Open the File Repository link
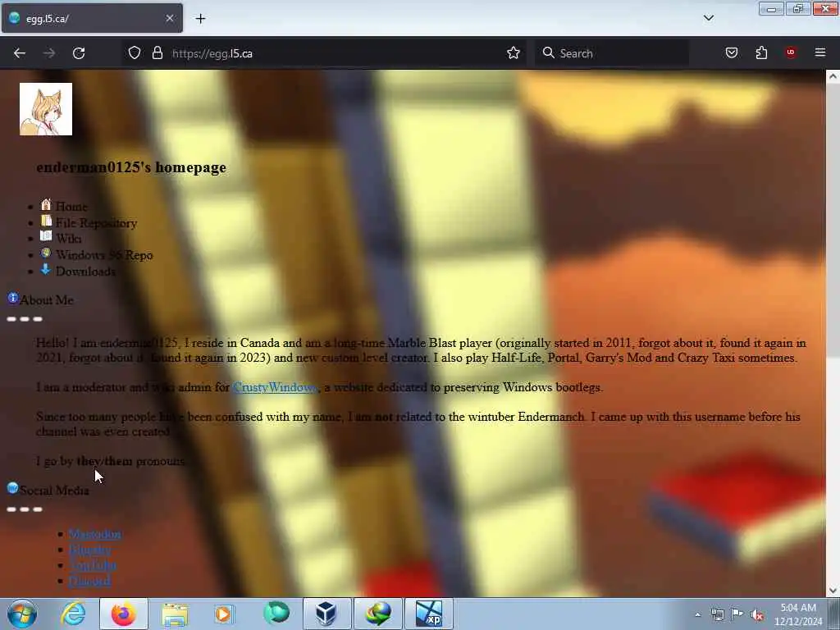Image resolution: width=840 pixels, height=630 pixels. pyautogui.click(x=97, y=223)
